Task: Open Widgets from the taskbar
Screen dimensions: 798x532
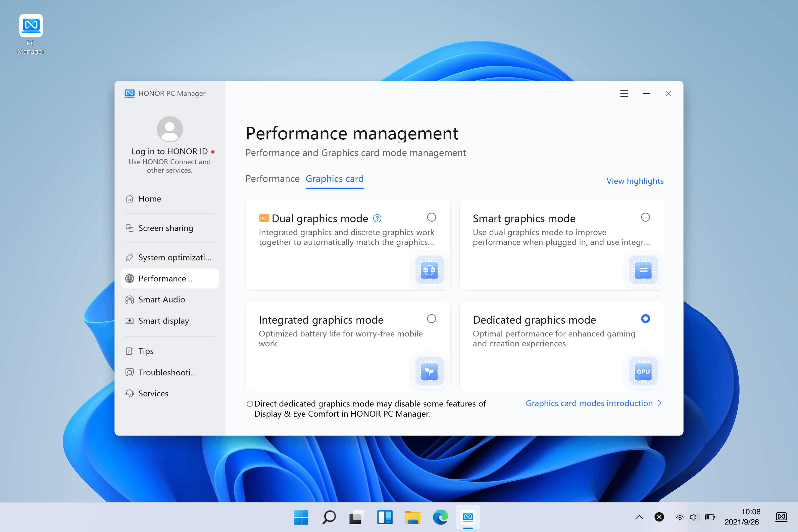Action: coord(385,517)
